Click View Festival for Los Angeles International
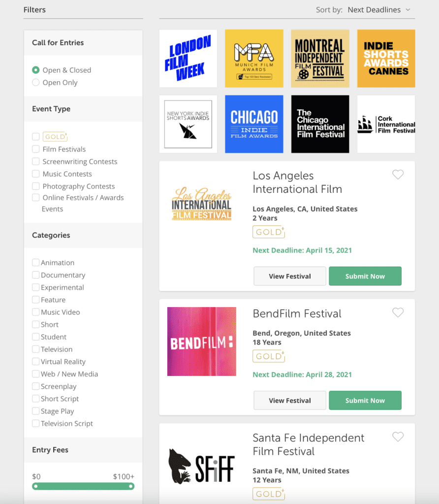 (x=290, y=276)
